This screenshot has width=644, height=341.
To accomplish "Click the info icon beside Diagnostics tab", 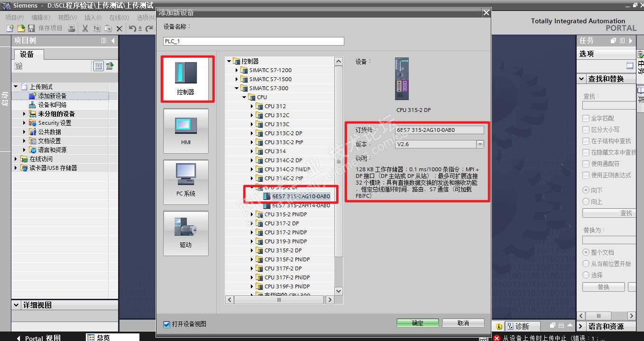I will coord(499,326).
